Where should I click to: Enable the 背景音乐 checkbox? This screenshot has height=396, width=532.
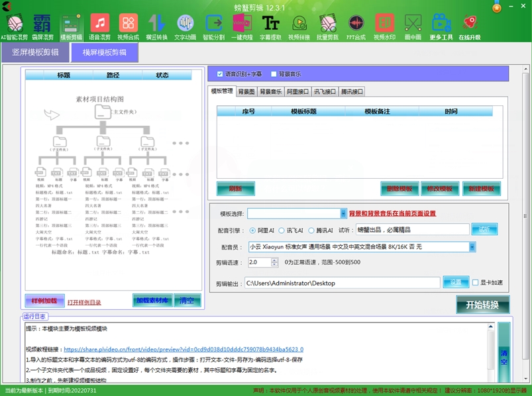click(274, 74)
